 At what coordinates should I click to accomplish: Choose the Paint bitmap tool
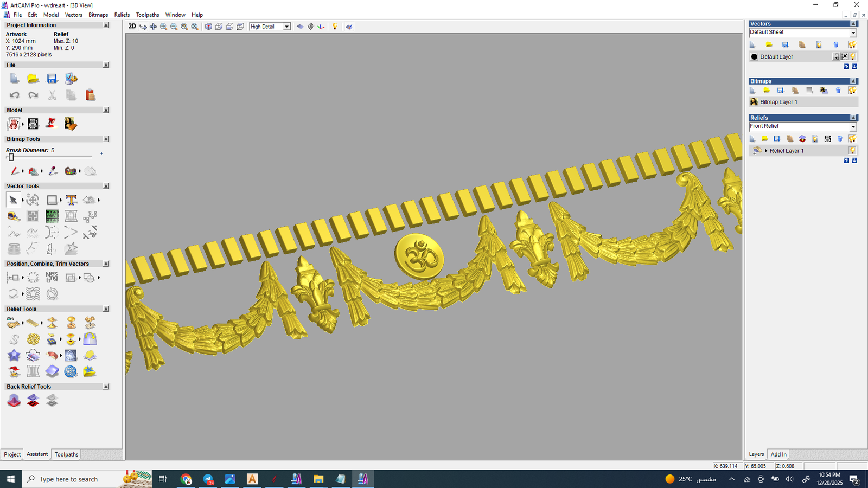14,171
